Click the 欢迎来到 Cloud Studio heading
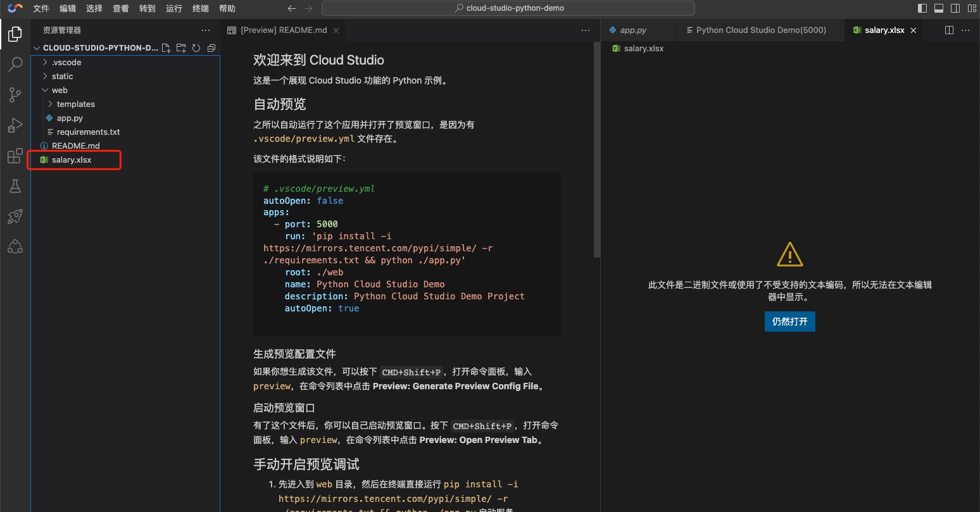 (x=318, y=60)
